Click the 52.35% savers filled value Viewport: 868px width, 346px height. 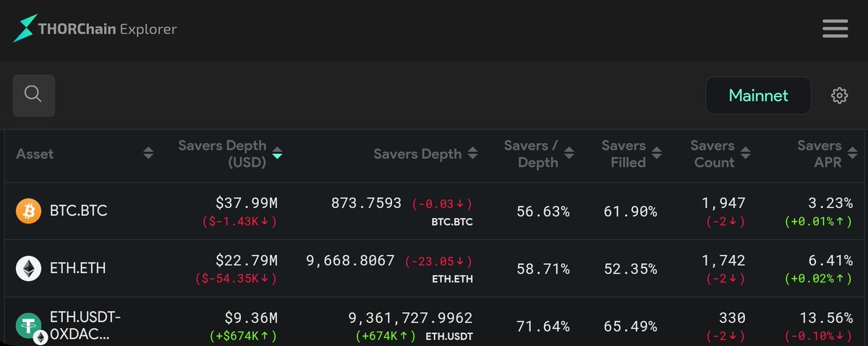click(630, 269)
